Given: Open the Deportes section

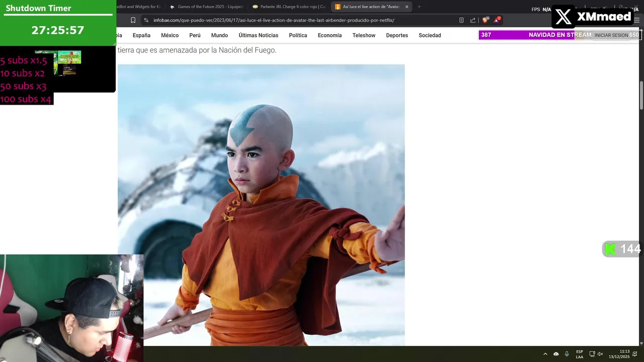Looking at the screenshot, I should tap(397, 35).
